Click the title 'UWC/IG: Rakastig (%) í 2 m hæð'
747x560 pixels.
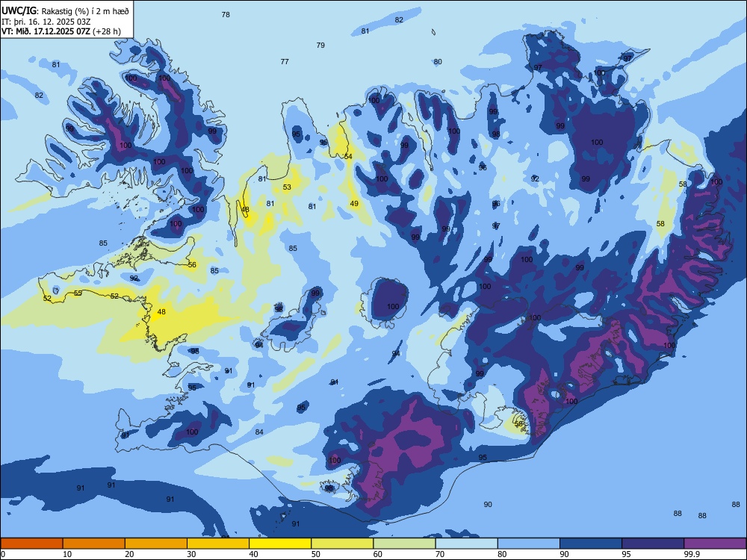coord(65,11)
